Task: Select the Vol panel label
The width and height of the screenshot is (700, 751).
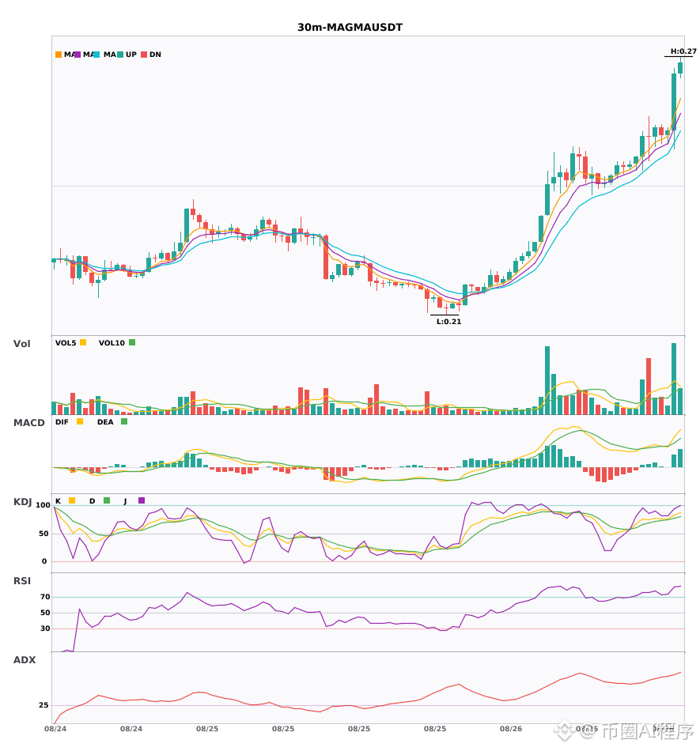Action: point(21,344)
